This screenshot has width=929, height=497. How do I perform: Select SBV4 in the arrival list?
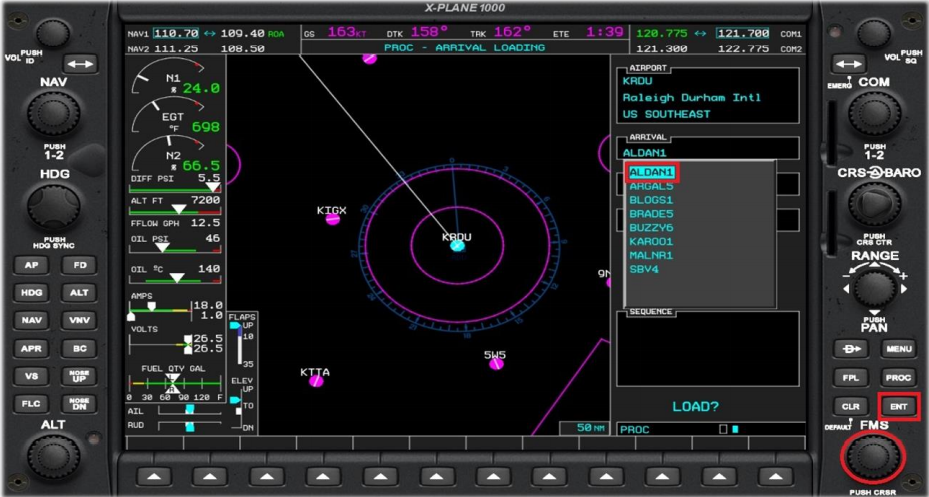tap(644, 269)
